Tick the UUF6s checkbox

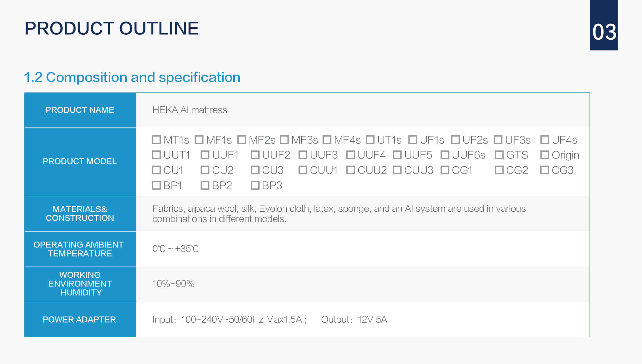point(445,155)
